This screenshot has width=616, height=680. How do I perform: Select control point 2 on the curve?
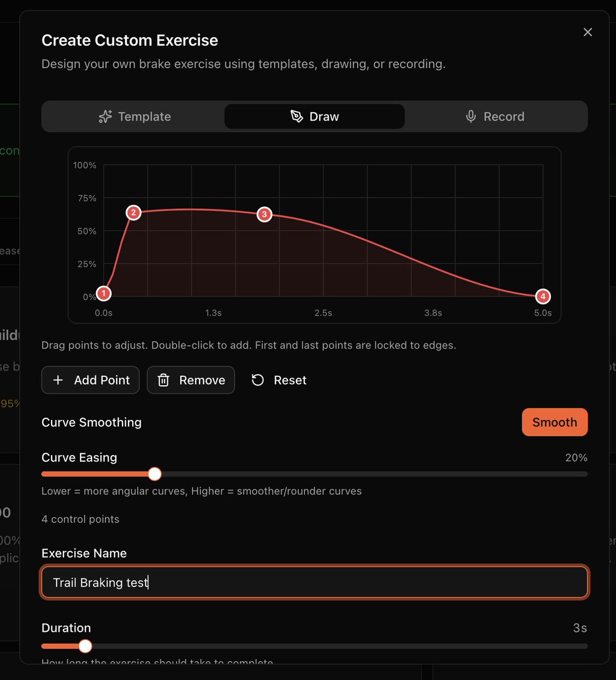133,212
